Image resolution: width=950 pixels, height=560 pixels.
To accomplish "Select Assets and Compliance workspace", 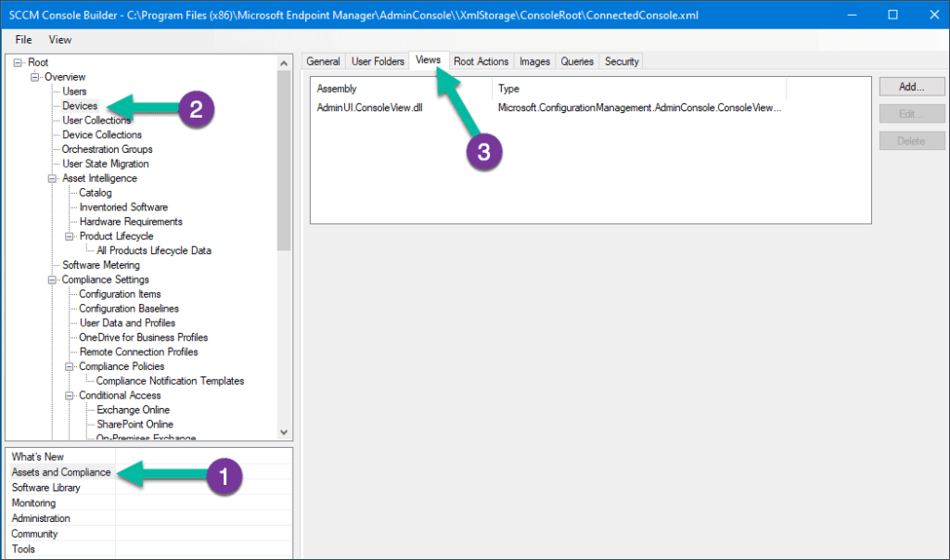I will click(61, 472).
